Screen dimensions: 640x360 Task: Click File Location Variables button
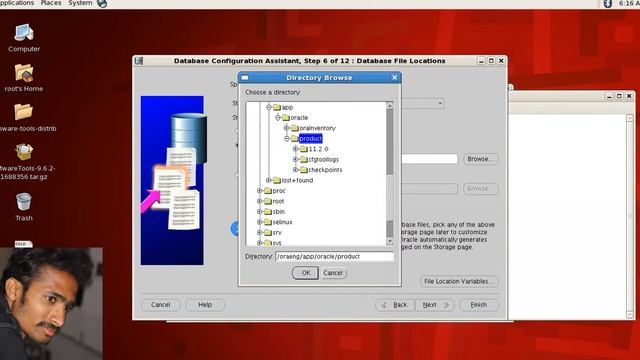tap(459, 281)
